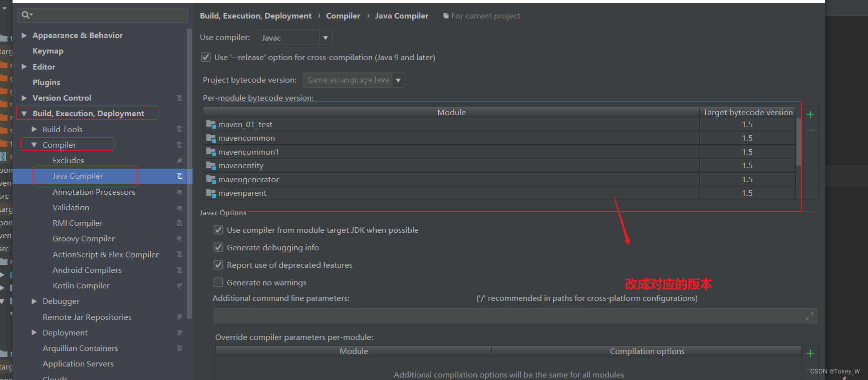The image size is (868, 380).
Task: Click the project-level icon next to Build Tools
Action: tap(179, 129)
